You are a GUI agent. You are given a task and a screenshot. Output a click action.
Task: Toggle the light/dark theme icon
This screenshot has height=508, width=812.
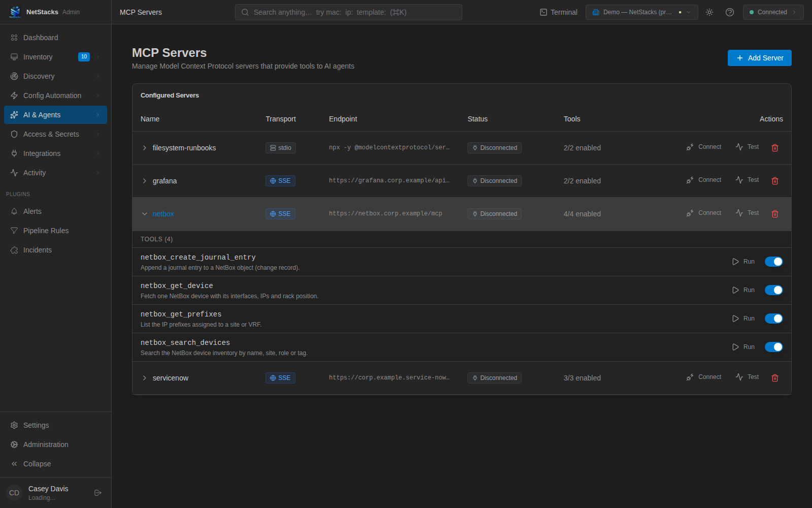709,12
